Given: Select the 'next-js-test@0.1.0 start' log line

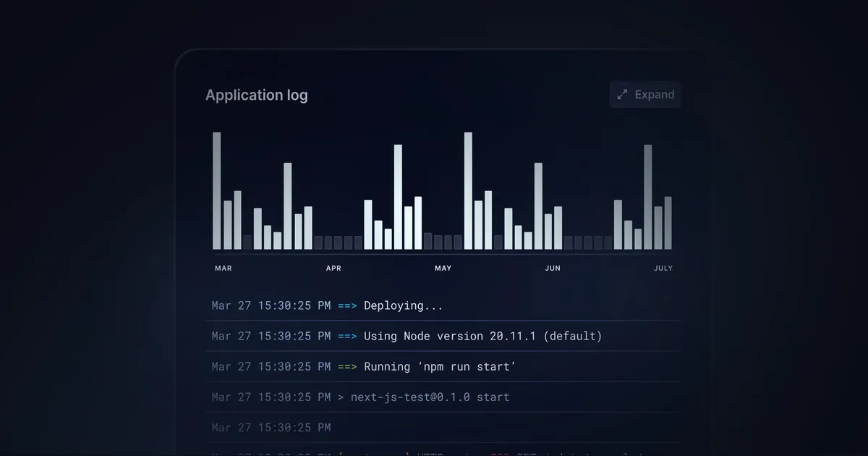Looking at the screenshot, I should pos(443,397).
